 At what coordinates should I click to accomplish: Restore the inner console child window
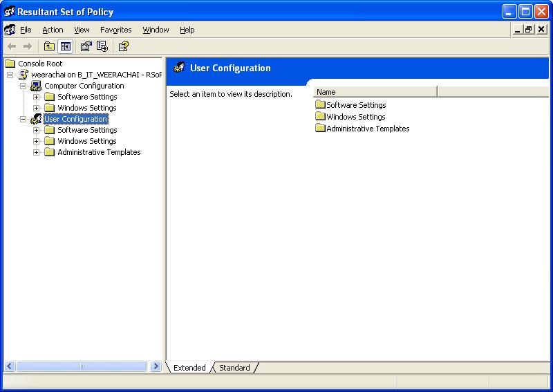coord(528,30)
